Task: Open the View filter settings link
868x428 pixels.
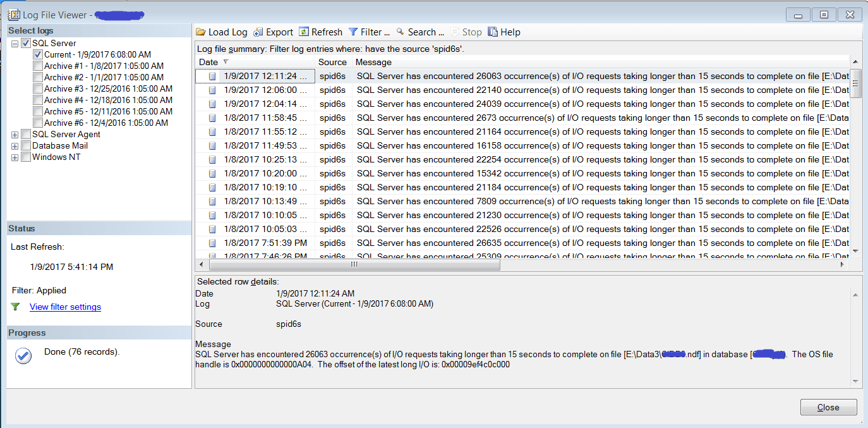Action: point(65,307)
